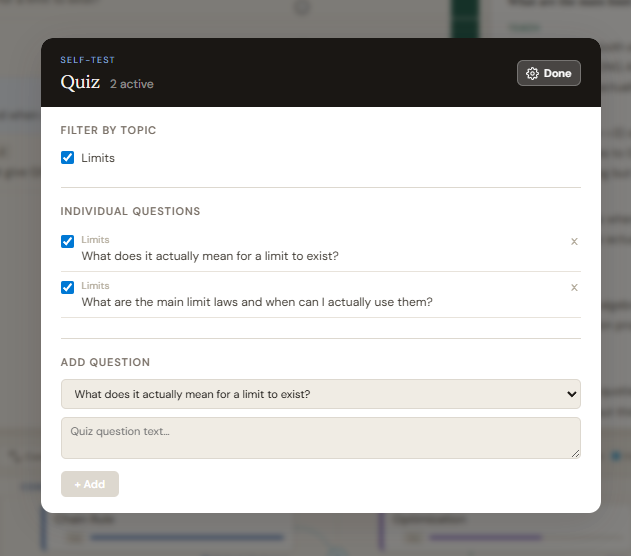Click the gear icon on the Done button
631x556 pixels.
[532, 73]
